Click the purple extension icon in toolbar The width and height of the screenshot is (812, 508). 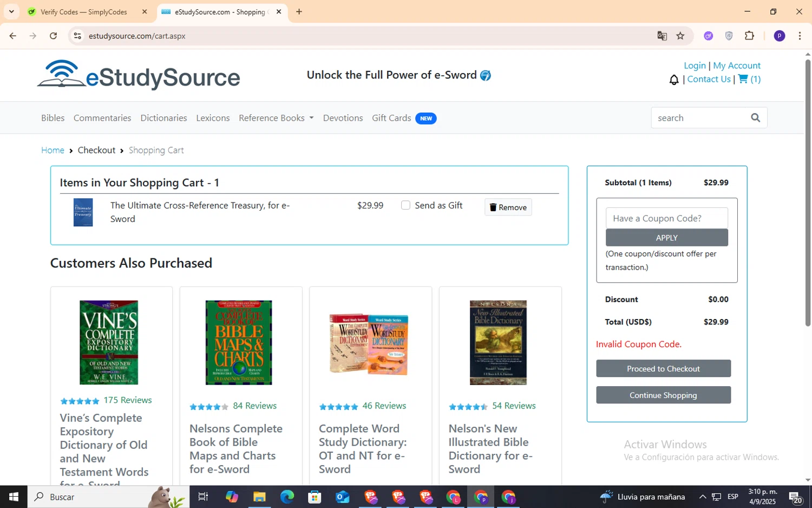tap(709, 36)
